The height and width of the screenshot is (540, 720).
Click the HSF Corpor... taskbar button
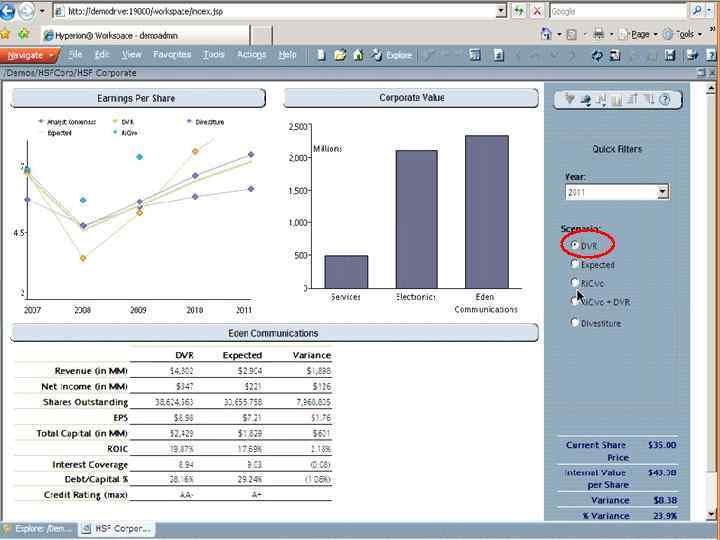(117, 529)
